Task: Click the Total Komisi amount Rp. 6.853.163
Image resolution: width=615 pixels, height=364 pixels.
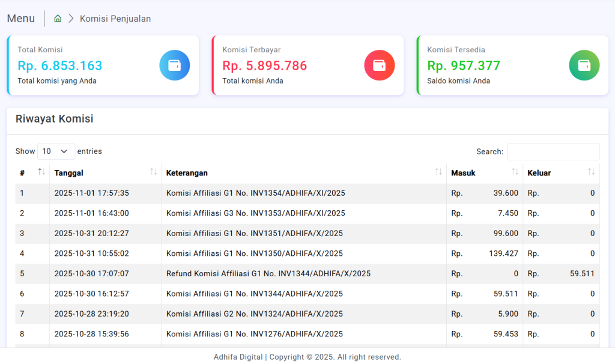Action: click(60, 65)
